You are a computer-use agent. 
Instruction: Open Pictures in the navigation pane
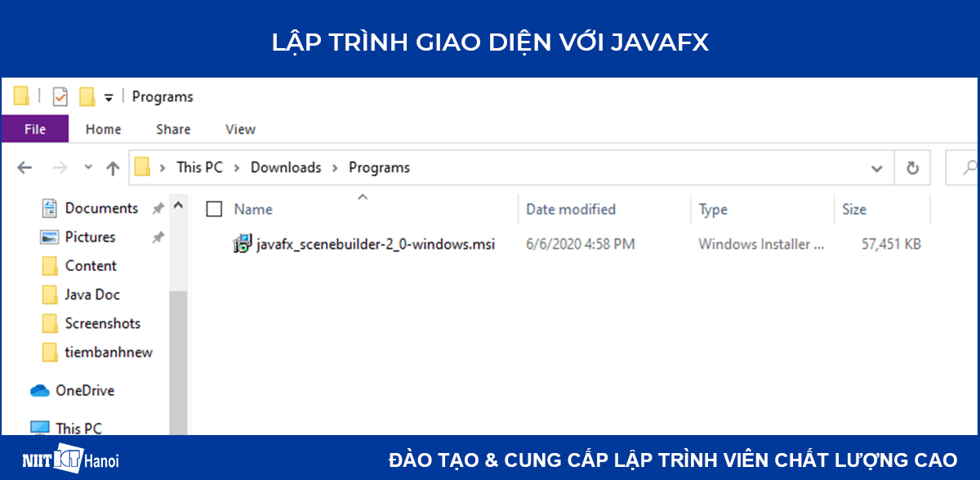point(90,237)
